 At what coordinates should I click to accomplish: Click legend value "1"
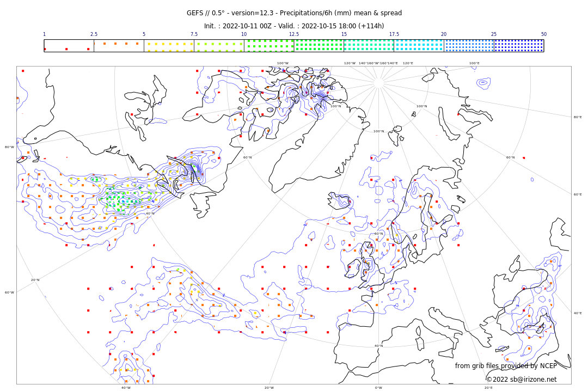coord(44,34)
